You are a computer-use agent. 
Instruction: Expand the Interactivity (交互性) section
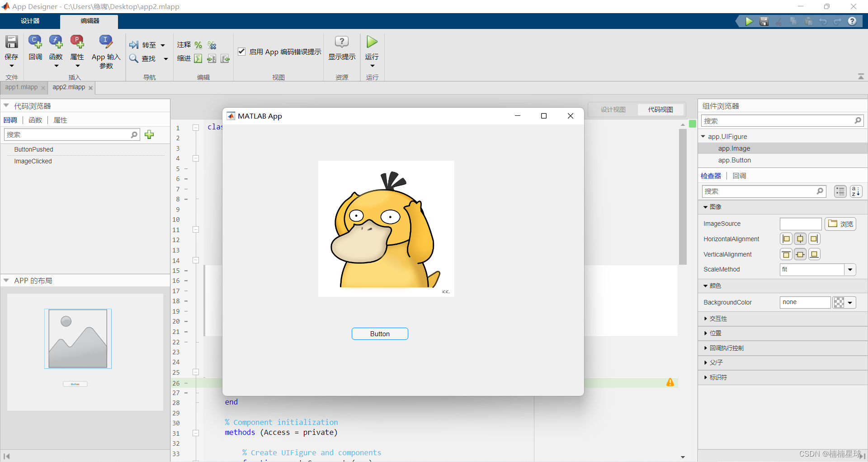pyautogui.click(x=705, y=319)
